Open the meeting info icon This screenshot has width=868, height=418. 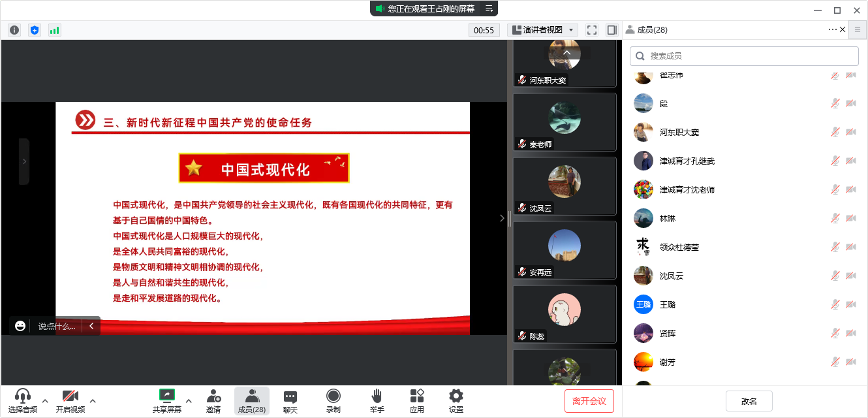[14, 30]
